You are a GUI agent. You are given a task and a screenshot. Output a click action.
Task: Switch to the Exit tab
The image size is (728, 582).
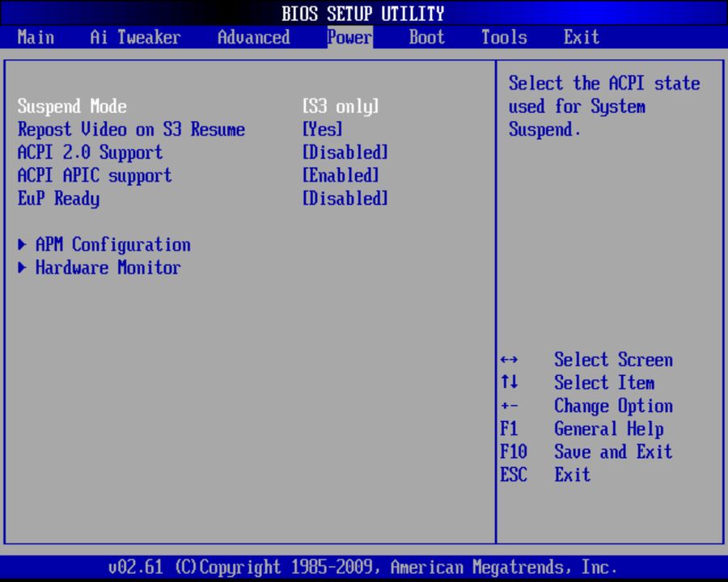pos(582,37)
